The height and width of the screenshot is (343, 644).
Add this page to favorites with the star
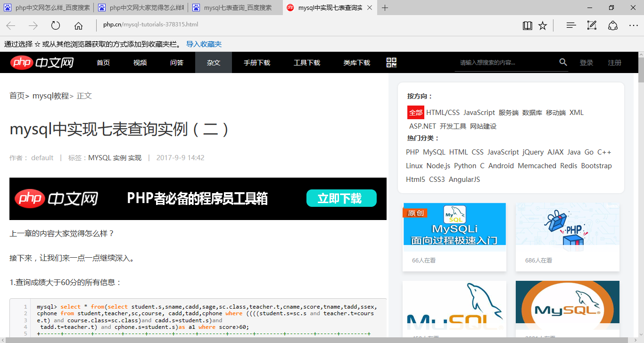[x=543, y=25]
